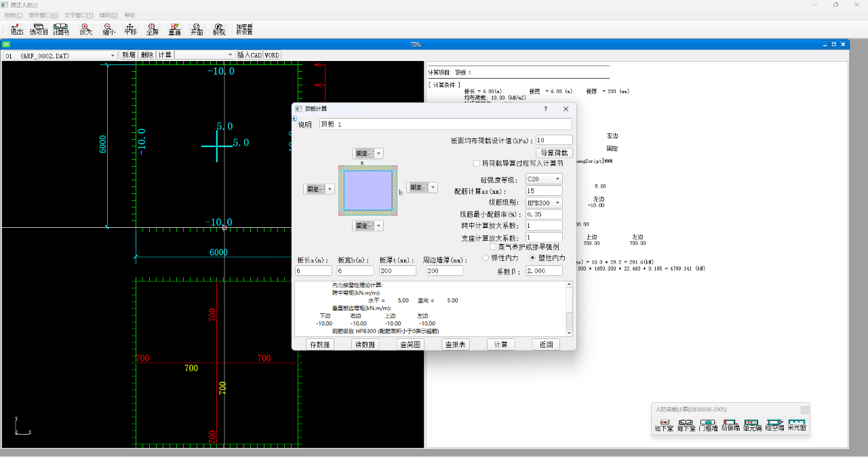The width and height of the screenshot is (868, 457).
Task: Click the 板厚t(mm) input field
Action: (397, 271)
